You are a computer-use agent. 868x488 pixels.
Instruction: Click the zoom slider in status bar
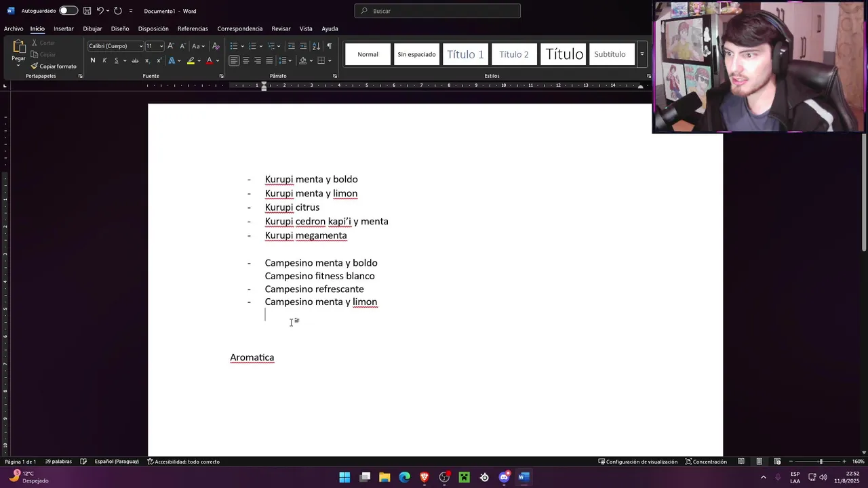tap(821, 462)
